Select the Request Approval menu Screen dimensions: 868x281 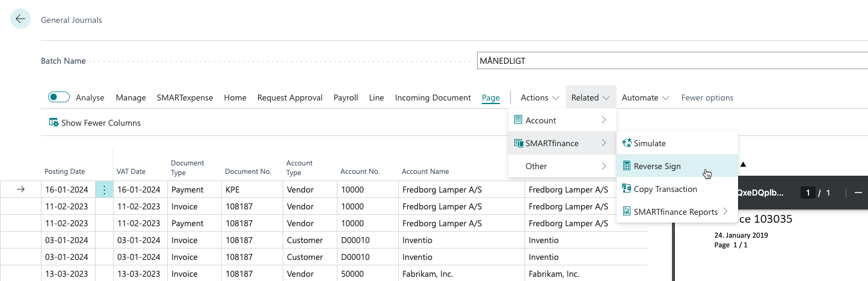290,97
